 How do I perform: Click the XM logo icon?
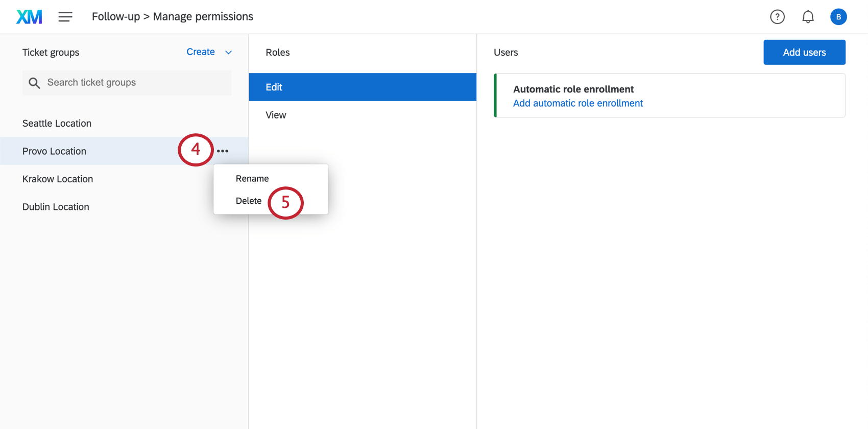click(x=29, y=17)
